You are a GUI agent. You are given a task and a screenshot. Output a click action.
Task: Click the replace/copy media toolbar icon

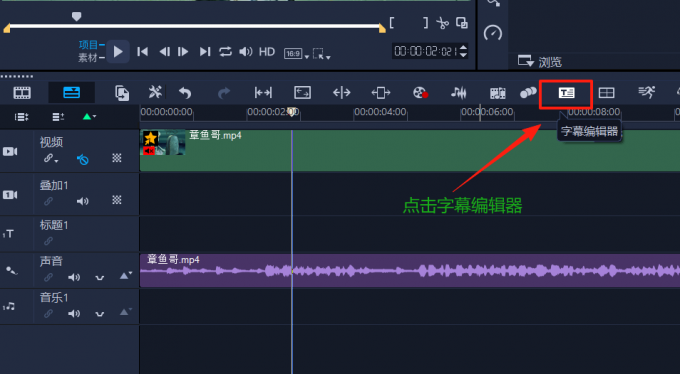pos(122,93)
